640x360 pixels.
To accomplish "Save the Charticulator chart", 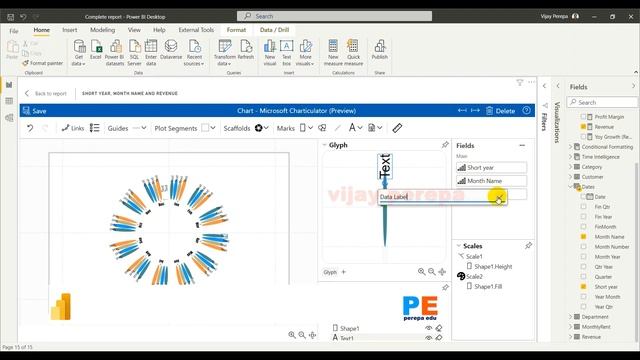I will tap(35, 111).
